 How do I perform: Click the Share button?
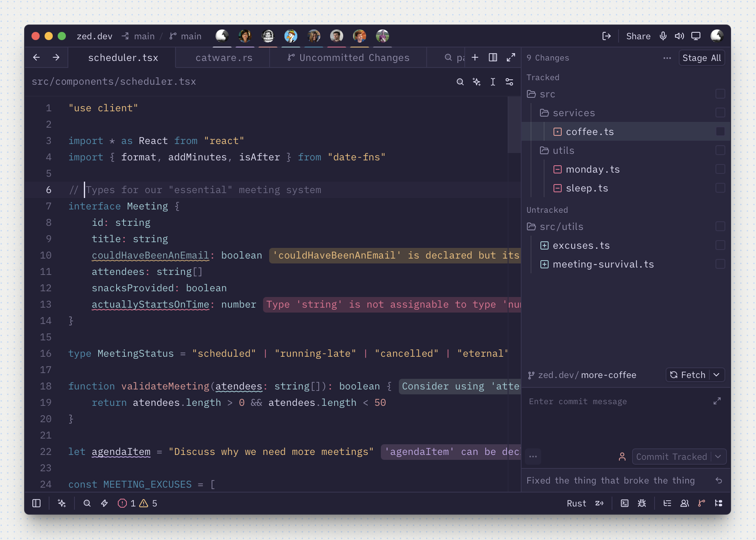pos(638,36)
